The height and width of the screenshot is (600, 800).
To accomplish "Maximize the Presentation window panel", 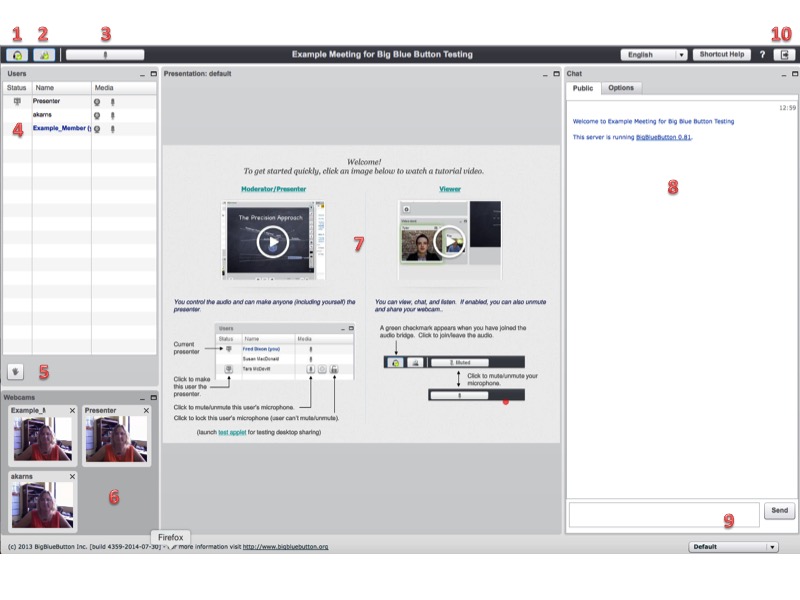I will (556, 74).
